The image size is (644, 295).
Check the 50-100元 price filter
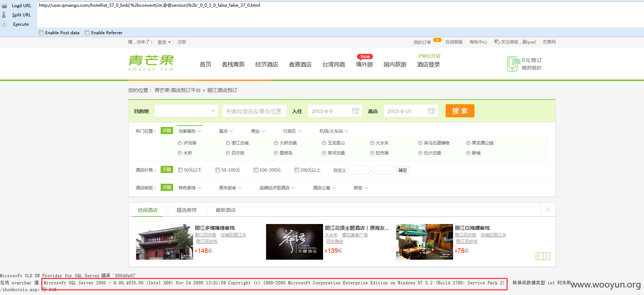pyautogui.click(x=218, y=170)
